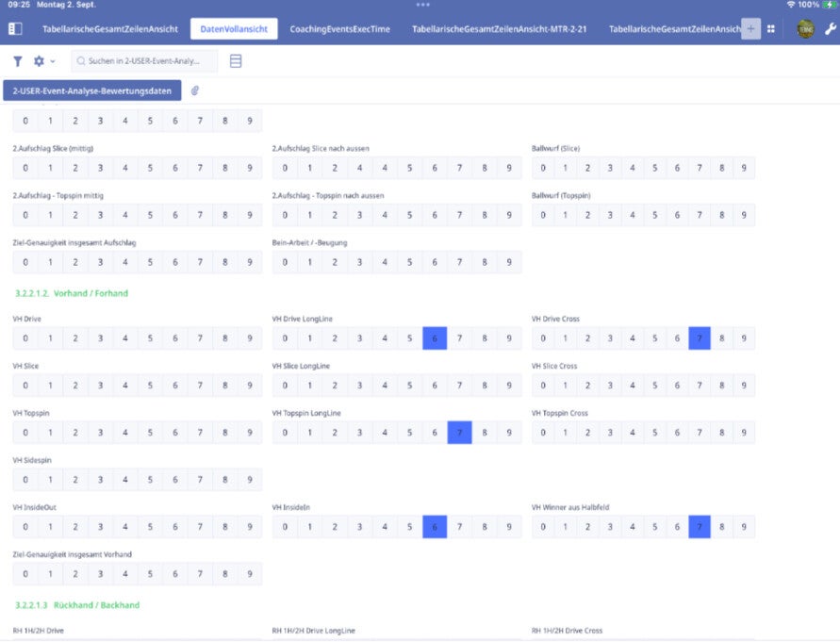840x642 pixels.
Task: Set Ballwurf (Slice) rating to 1
Action: 565,168
